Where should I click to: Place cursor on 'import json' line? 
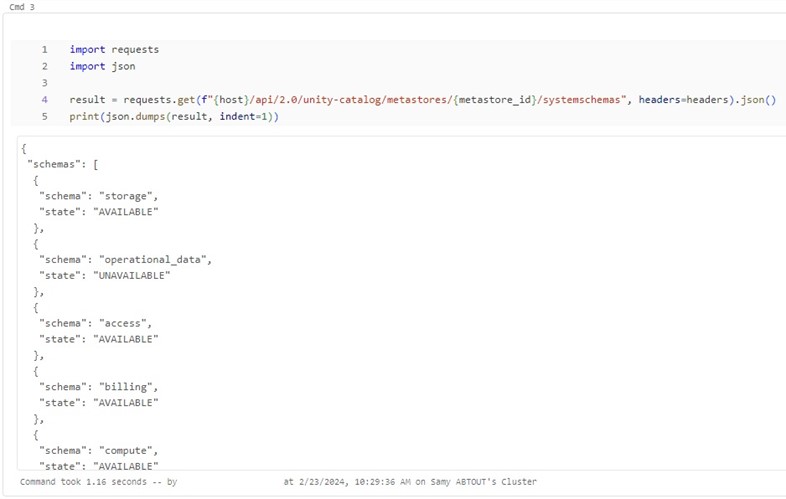coord(102,66)
